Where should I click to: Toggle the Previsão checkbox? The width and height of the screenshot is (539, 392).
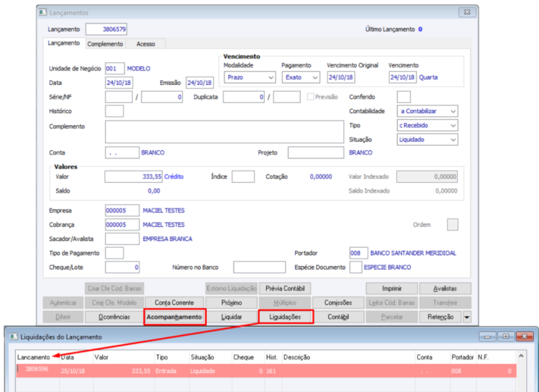point(311,97)
